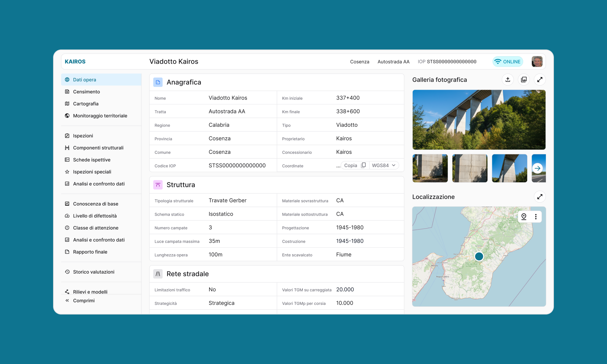This screenshot has height=364, width=607.
Task: Click the map location pin icon
Action: pos(524,217)
